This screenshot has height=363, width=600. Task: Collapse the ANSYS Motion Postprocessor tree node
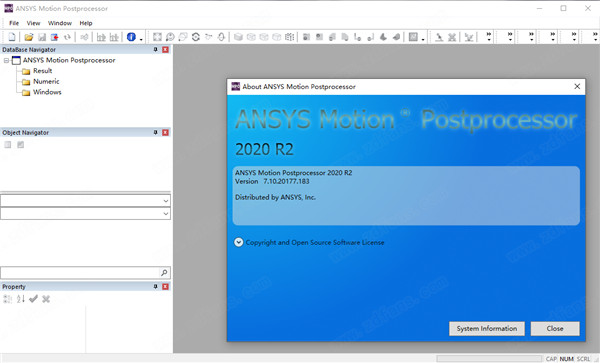point(6,60)
